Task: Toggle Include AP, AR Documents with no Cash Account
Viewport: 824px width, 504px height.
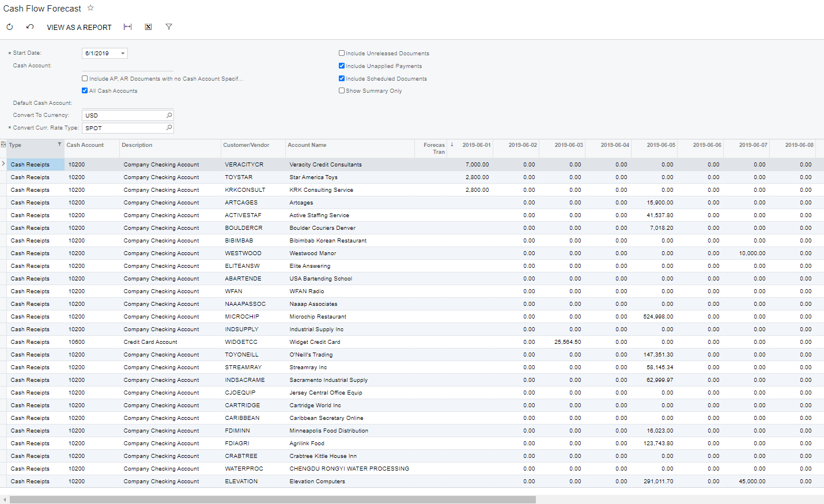Action: pyautogui.click(x=85, y=78)
